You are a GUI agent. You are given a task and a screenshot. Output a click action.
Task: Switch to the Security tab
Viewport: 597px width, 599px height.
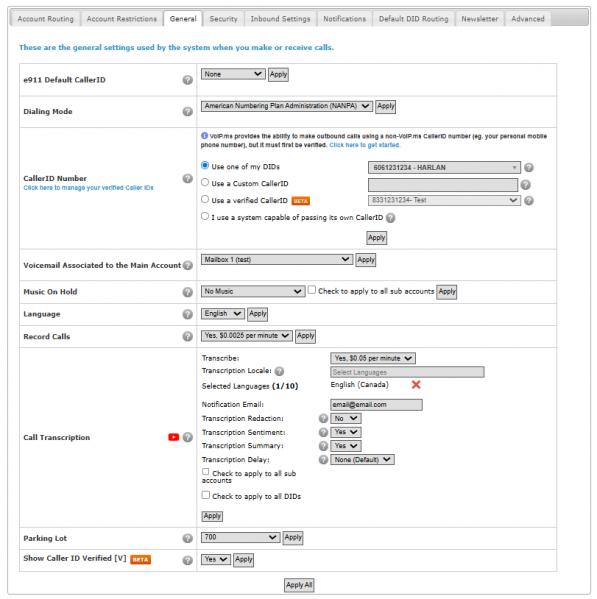pos(223,19)
